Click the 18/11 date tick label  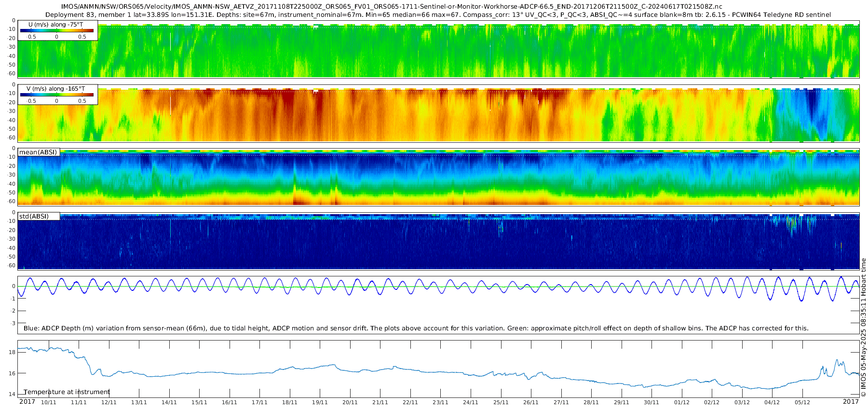pos(290,402)
